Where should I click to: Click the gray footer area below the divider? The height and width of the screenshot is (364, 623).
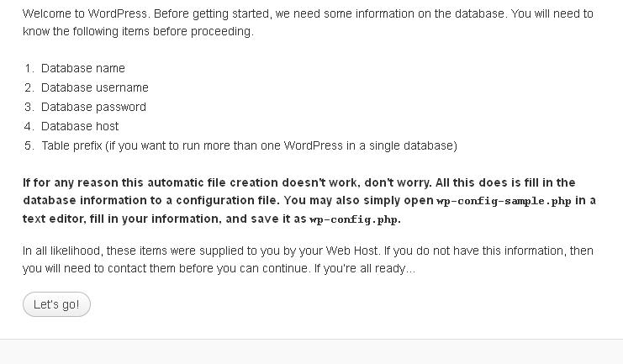click(311, 352)
